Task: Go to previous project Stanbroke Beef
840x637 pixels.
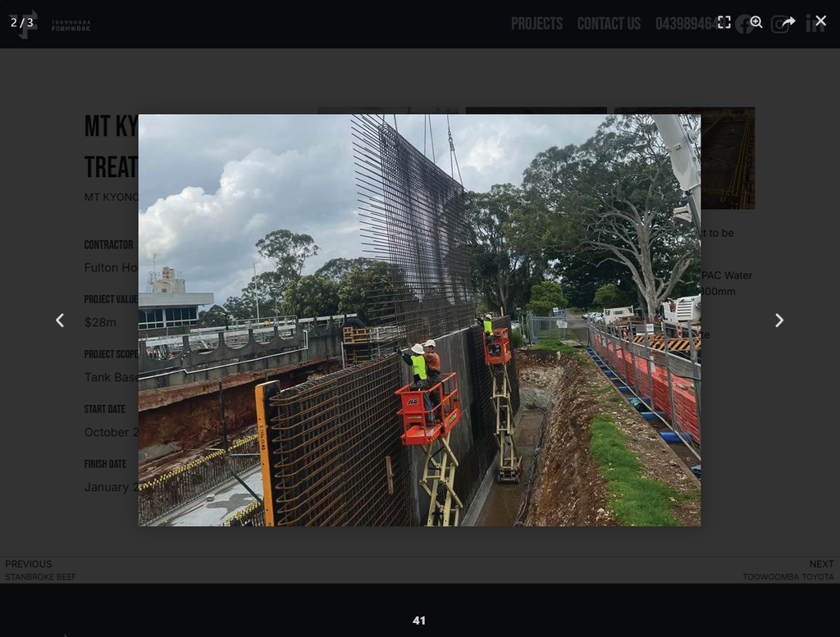Action: point(41,570)
